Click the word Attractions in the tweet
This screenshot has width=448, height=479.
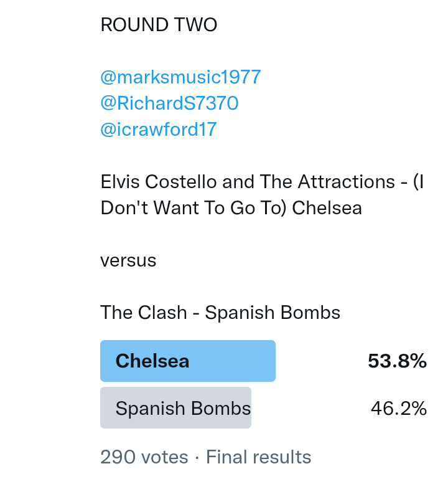coord(330,182)
